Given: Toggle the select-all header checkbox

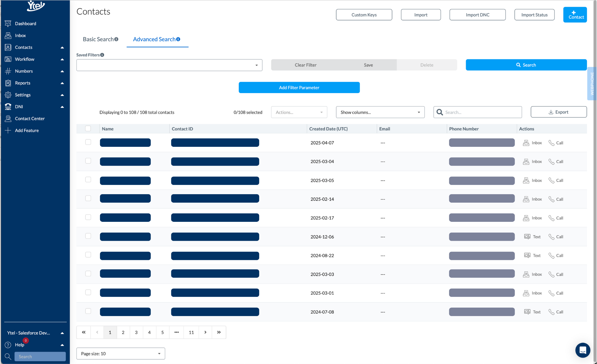Looking at the screenshot, I should [x=88, y=129].
